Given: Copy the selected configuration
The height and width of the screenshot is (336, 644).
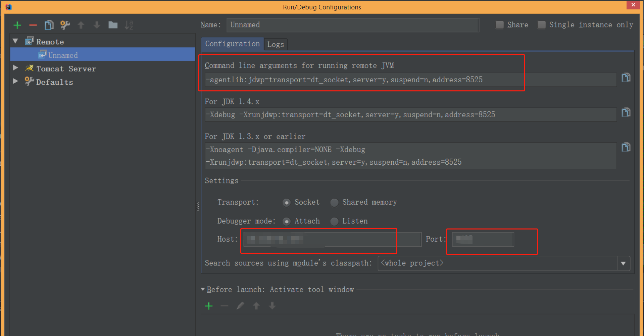Looking at the screenshot, I should click(x=49, y=25).
